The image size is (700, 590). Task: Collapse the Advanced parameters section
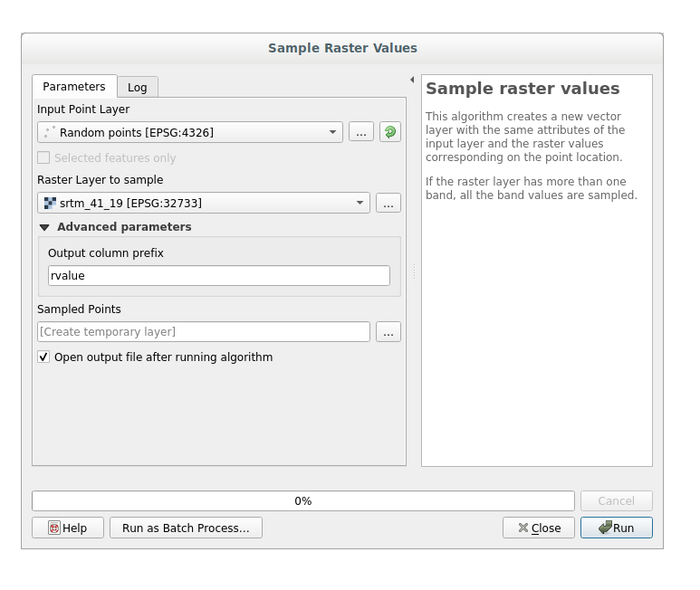[x=44, y=227]
